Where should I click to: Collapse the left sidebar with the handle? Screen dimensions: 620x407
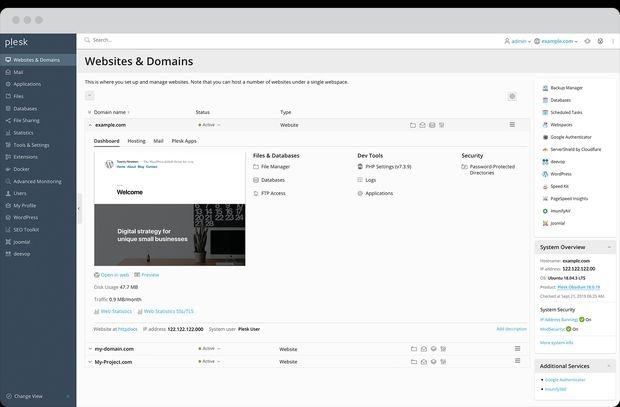click(78, 208)
